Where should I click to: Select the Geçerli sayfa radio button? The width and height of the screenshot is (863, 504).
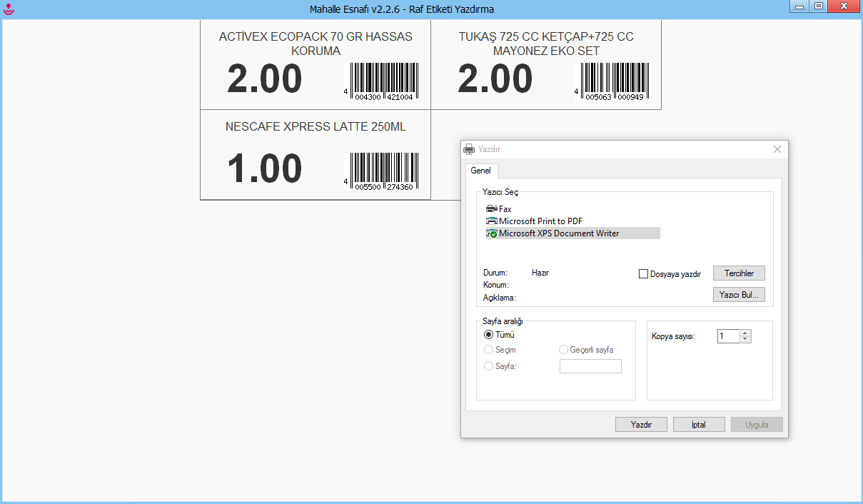(564, 350)
